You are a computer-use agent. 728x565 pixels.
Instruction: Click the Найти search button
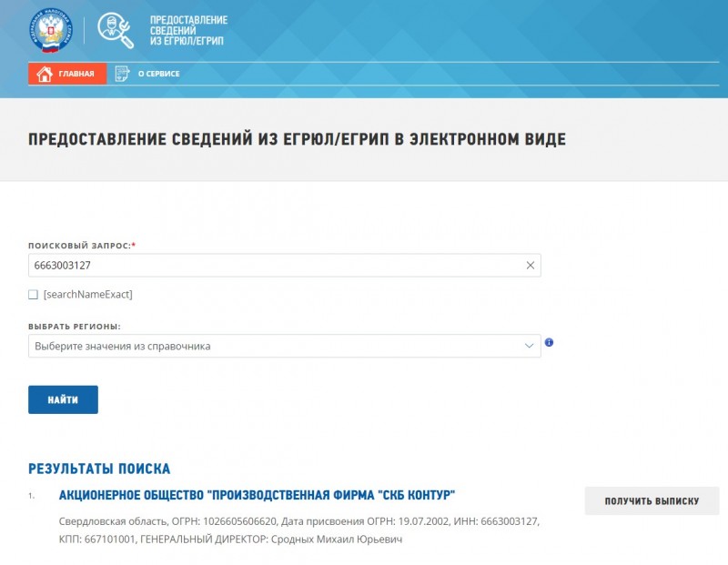[x=63, y=399]
